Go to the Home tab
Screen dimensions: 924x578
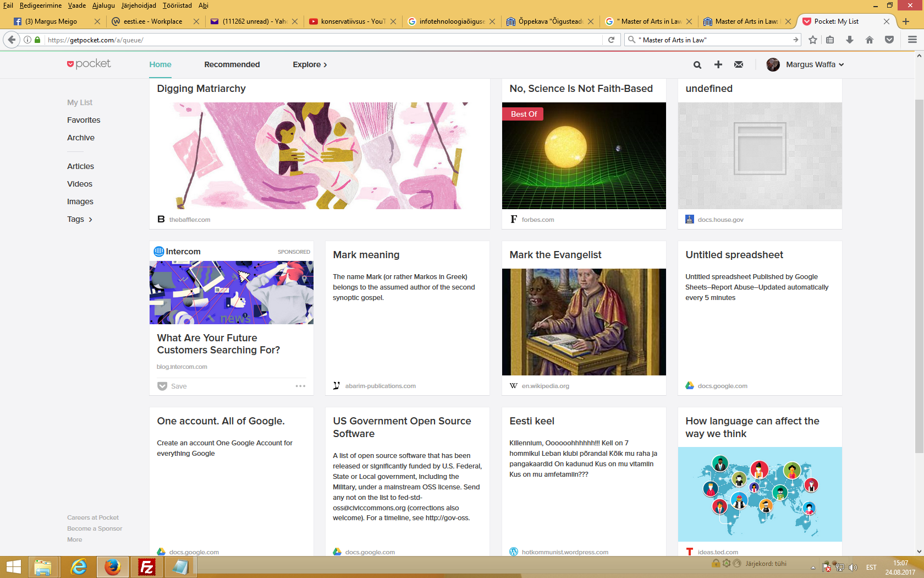160,64
